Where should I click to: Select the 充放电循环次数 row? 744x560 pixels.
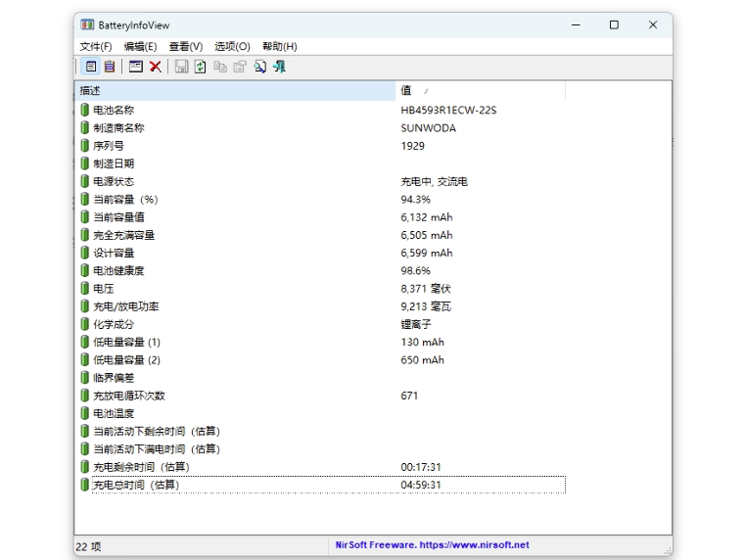[x=323, y=396]
